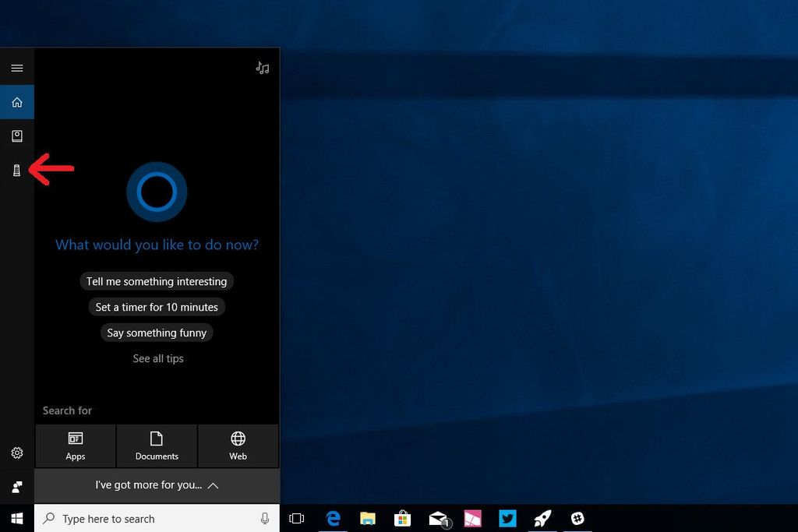The image size is (798, 532).
Task: Open Cortana's Home view
Action: pyautogui.click(x=16, y=102)
